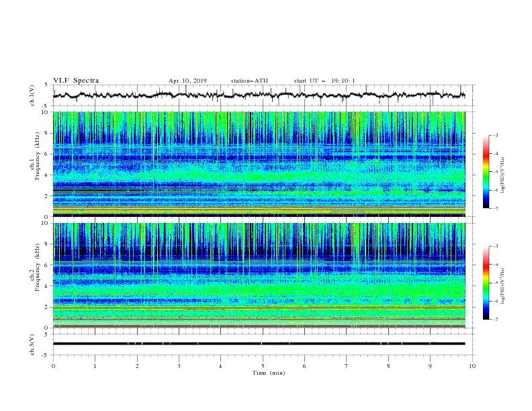The height and width of the screenshot is (411, 532).
Task: Click the 'ch.3(V)' axis label
Action: coord(32,345)
